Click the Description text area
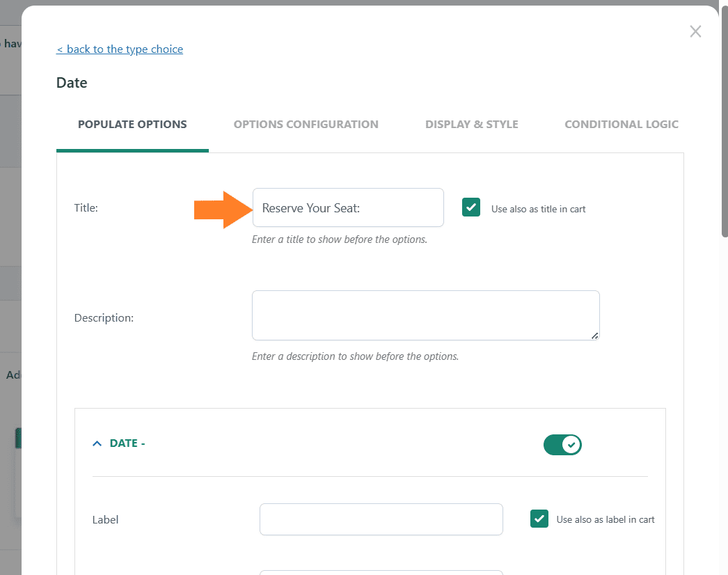728x575 pixels. (426, 315)
